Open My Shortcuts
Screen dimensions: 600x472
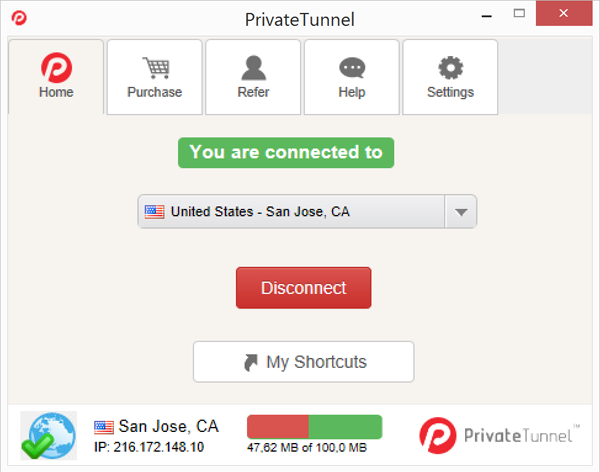coord(303,362)
